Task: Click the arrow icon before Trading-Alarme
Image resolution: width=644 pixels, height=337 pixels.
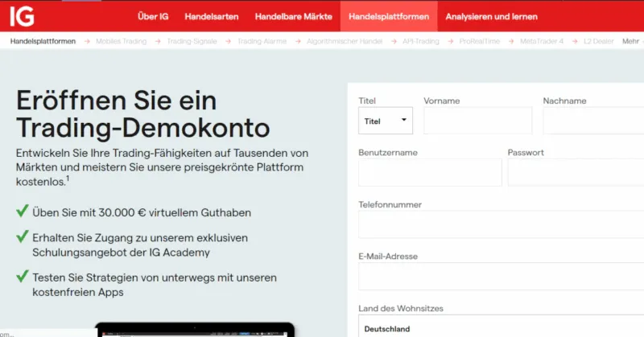Action: click(x=229, y=42)
